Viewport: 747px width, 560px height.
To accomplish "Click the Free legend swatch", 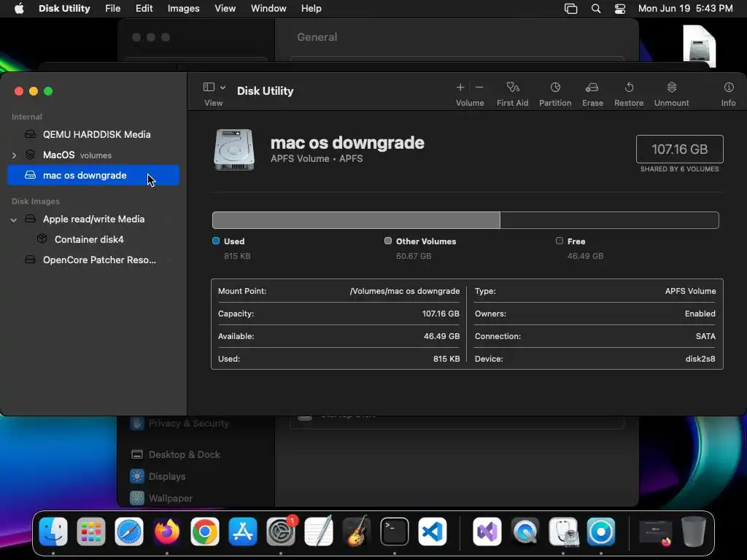I will [560, 241].
